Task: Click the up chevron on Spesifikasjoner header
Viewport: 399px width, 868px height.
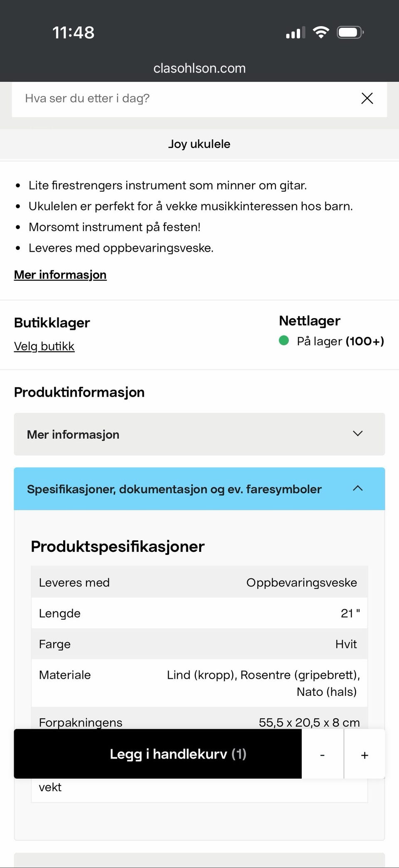Action: [357, 488]
